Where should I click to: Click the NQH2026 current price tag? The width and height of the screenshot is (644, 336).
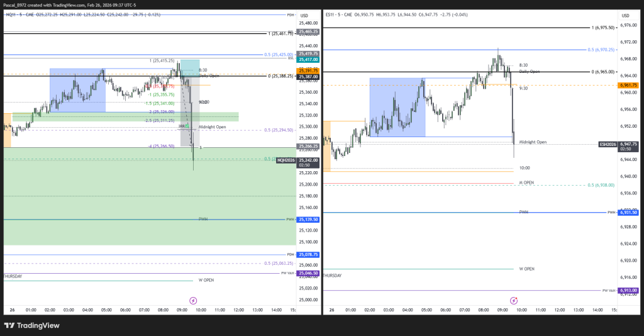[x=286, y=160]
